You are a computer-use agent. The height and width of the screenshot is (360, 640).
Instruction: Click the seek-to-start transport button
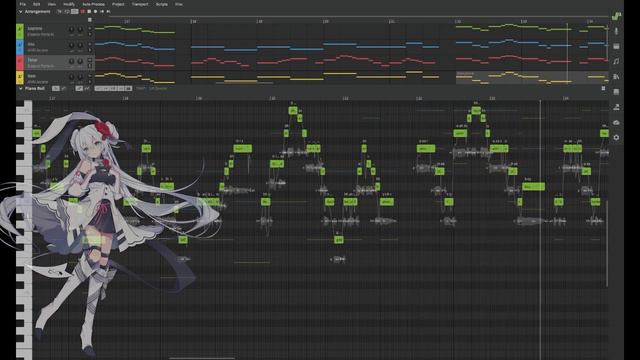pos(102,11)
